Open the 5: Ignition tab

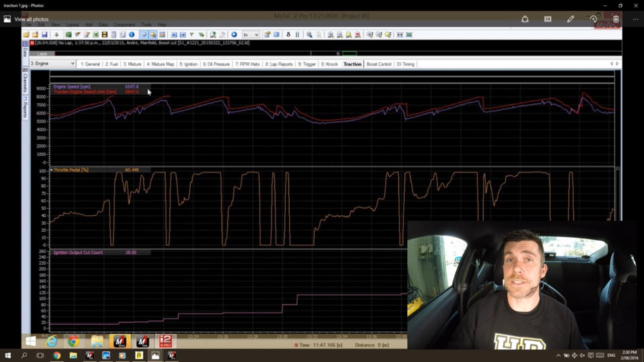[189, 64]
